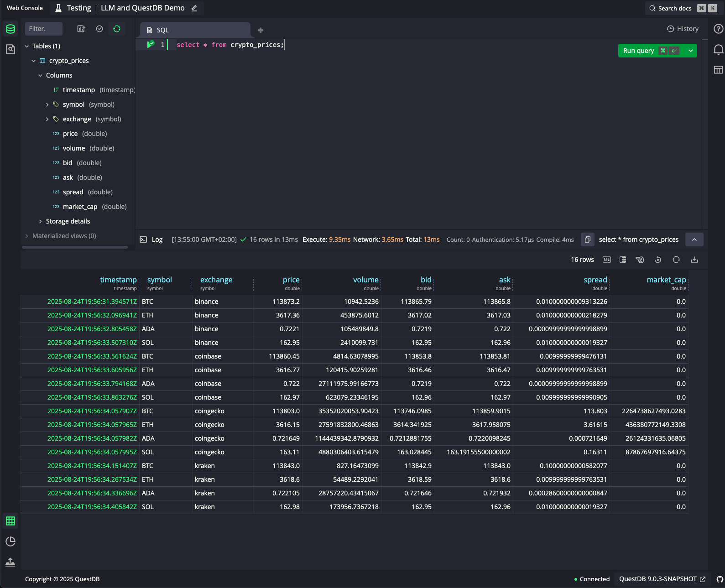Open the notifications bell icon

click(x=718, y=49)
